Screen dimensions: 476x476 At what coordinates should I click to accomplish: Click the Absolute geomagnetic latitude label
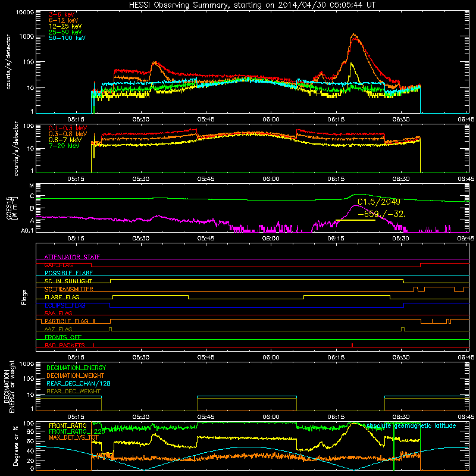point(411,426)
